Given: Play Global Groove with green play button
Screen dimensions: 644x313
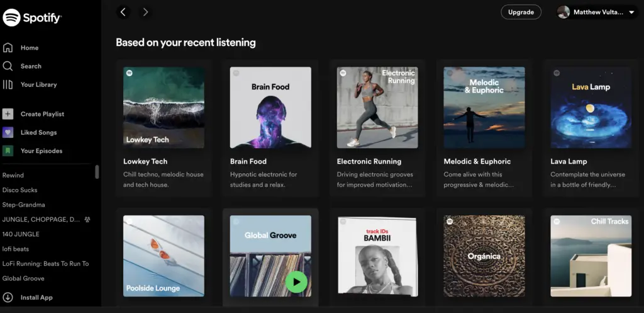Looking at the screenshot, I should (296, 282).
